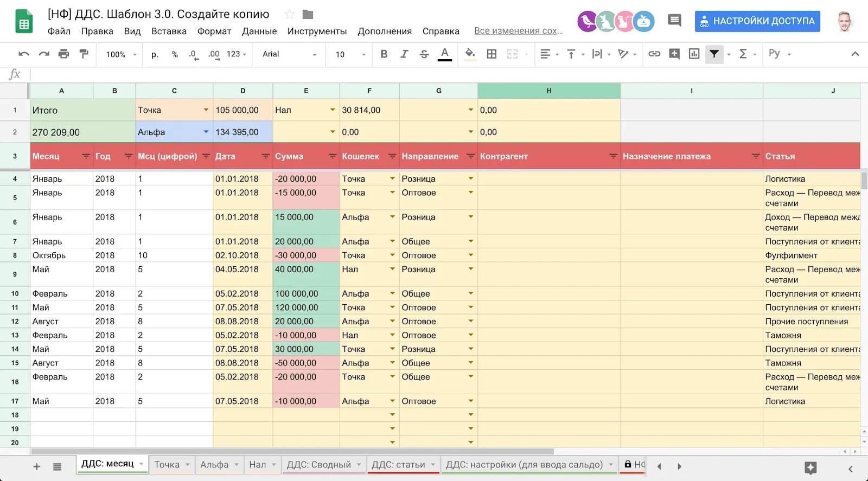The height and width of the screenshot is (481, 868).
Task: Click the Print icon in toolbar
Action: point(63,54)
